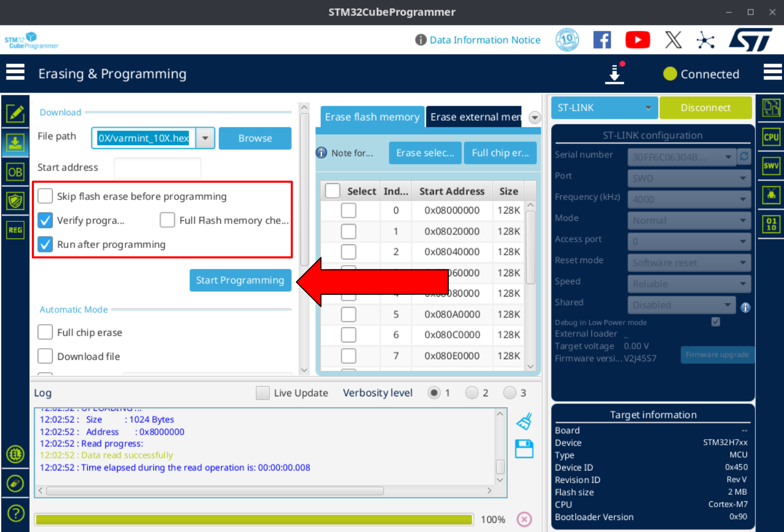Open the SWV viewer icon
This screenshot has height=532, width=784.
click(771, 166)
